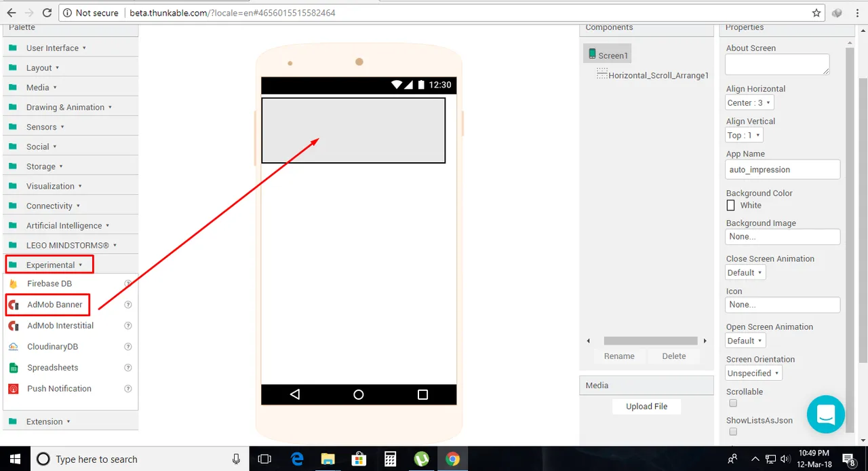Open Screen Orientation dropdown
868x471 pixels.
(753, 373)
